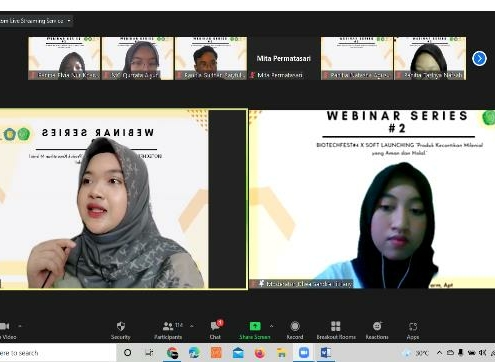Open Task View on the taskbar

(149, 353)
